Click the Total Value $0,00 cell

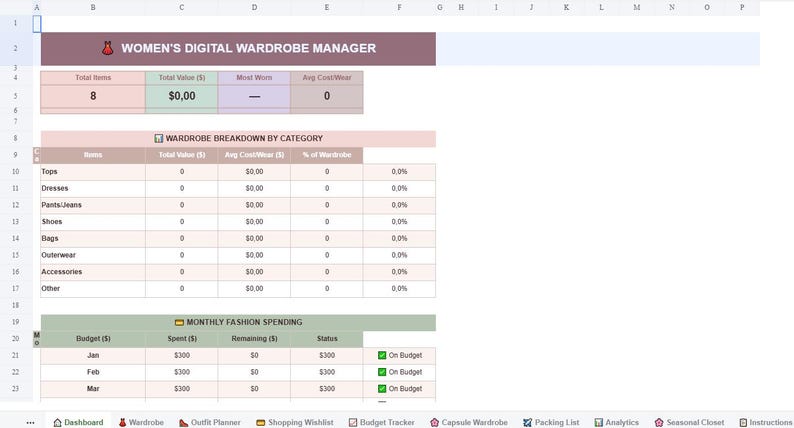[181, 96]
